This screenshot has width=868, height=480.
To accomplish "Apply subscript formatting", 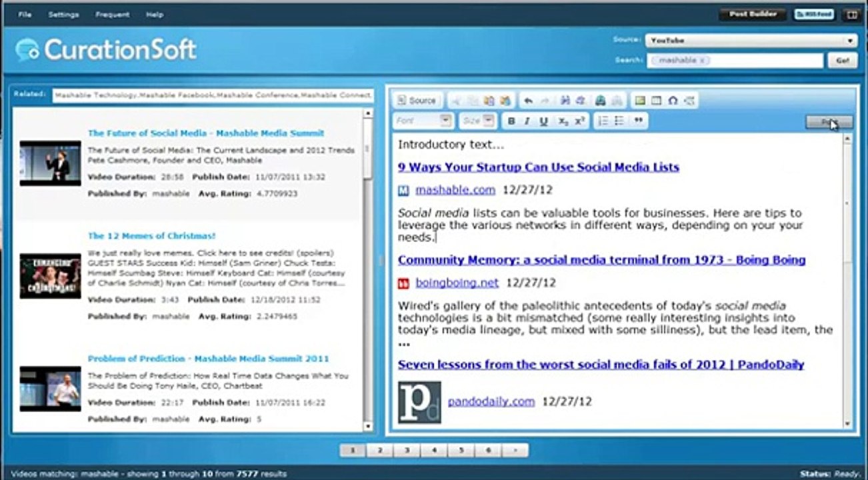I will [563, 121].
